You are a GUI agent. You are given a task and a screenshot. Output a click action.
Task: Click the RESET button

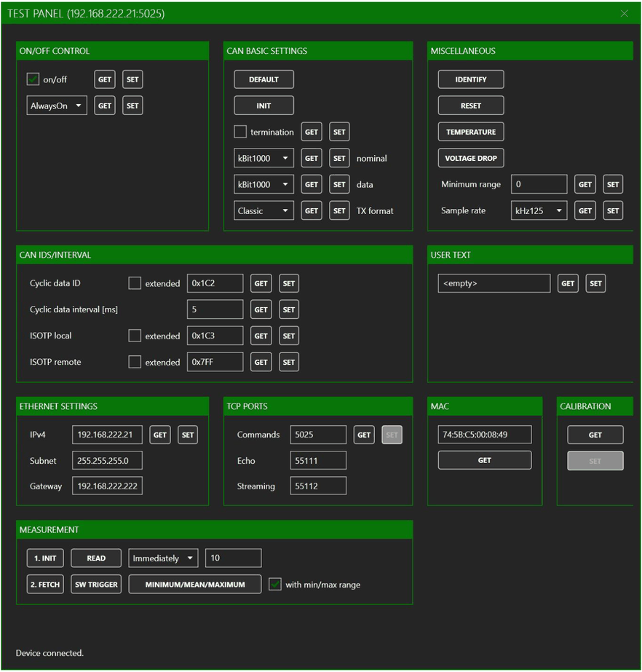[x=470, y=106]
